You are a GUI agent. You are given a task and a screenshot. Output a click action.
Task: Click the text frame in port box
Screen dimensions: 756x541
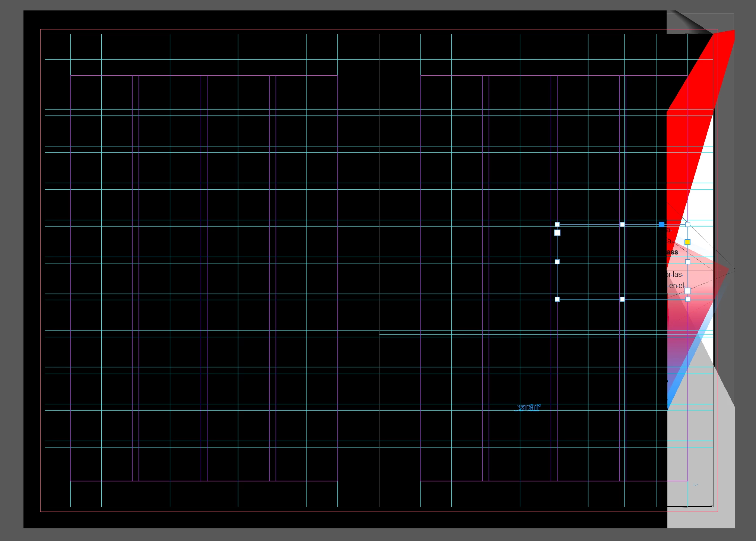click(x=557, y=233)
